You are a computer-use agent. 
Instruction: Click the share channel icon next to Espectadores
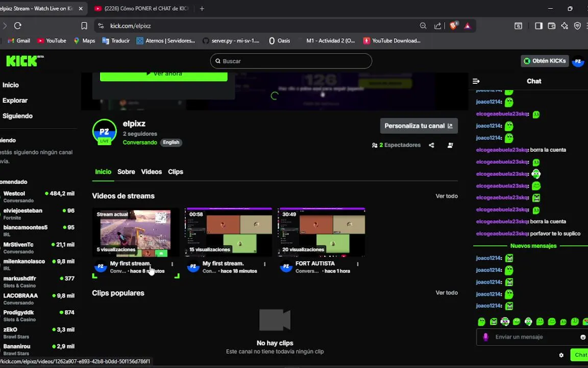(432, 145)
